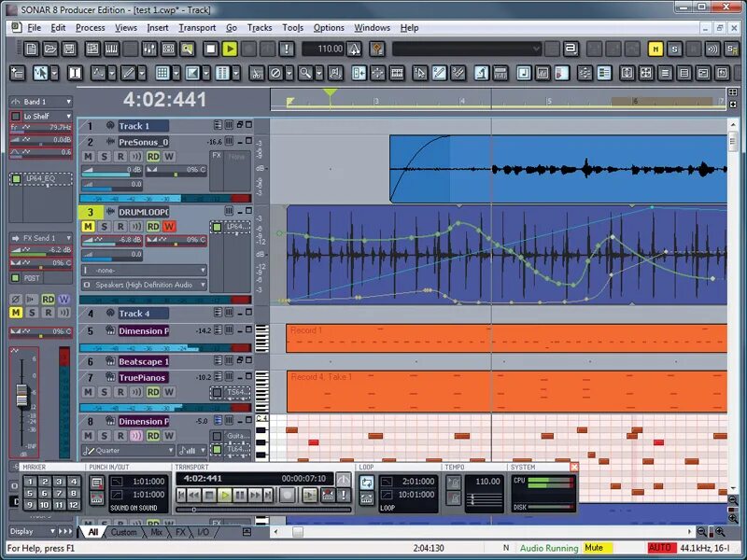747x560 pixels.
Task: Toggle the POST send checkbox
Action: coord(15,277)
